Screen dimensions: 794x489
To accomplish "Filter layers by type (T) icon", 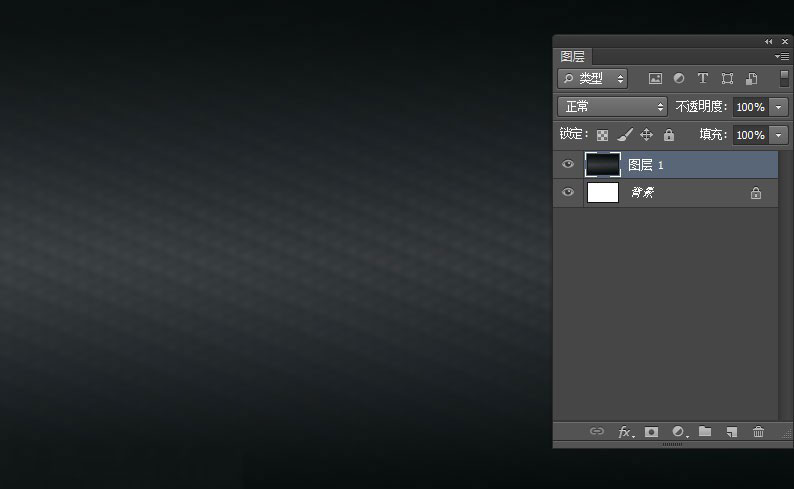I will tap(702, 78).
